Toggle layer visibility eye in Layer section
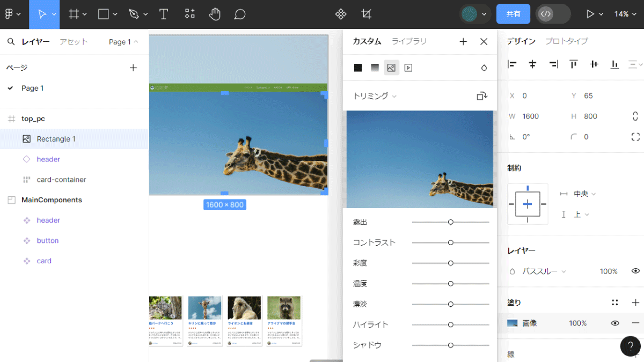This screenshot has width=644, height=362. pyautogui.click(x=635, y=271)
